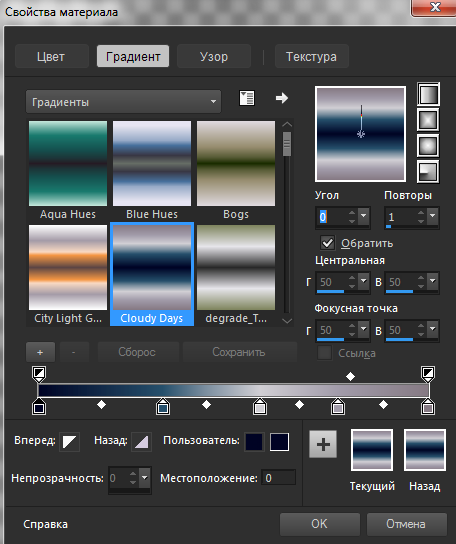The image size is (456, 544).
Task: Choose the Cloudy Days gradient thumbnail
Action: [152, 267]
